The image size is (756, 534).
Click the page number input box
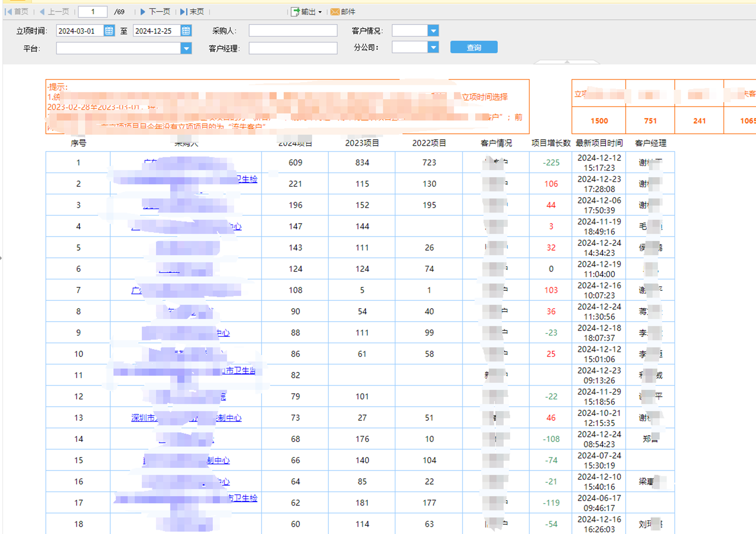93,12
